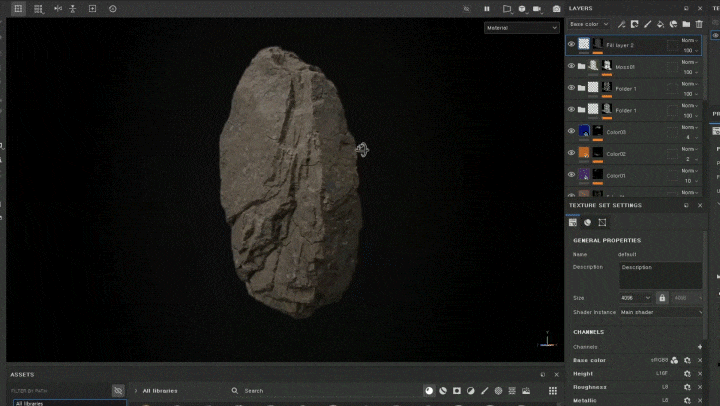Open the 3D cube view mode icon
This screenshot has width=720, height=406.
coord(522,9)
